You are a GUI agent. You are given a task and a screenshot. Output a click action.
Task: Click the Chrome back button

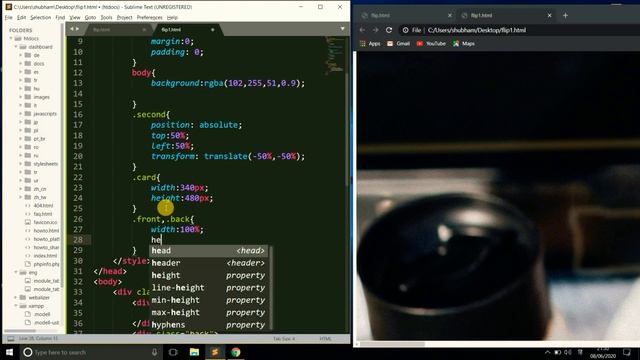click(362, 30)
